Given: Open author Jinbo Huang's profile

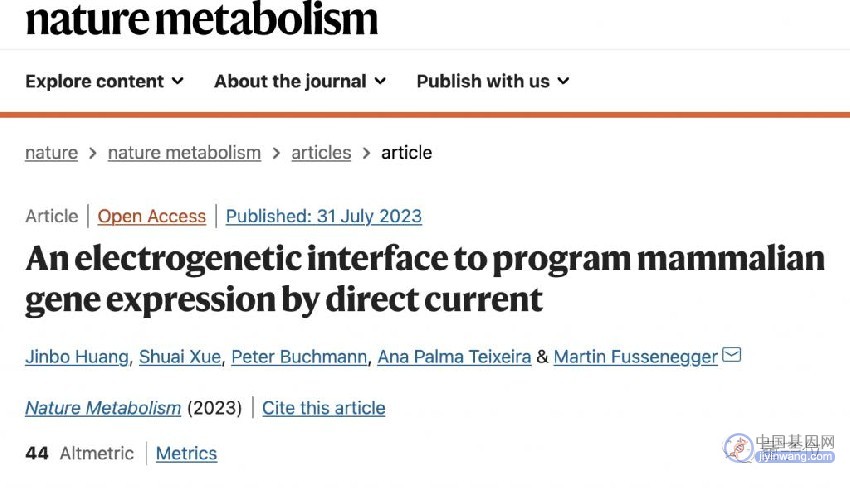Looking at the screenshot, I should (77, 357).
